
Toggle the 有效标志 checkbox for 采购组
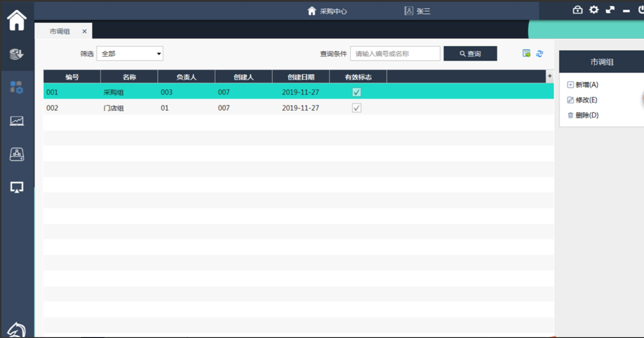(x=356, y=92)
